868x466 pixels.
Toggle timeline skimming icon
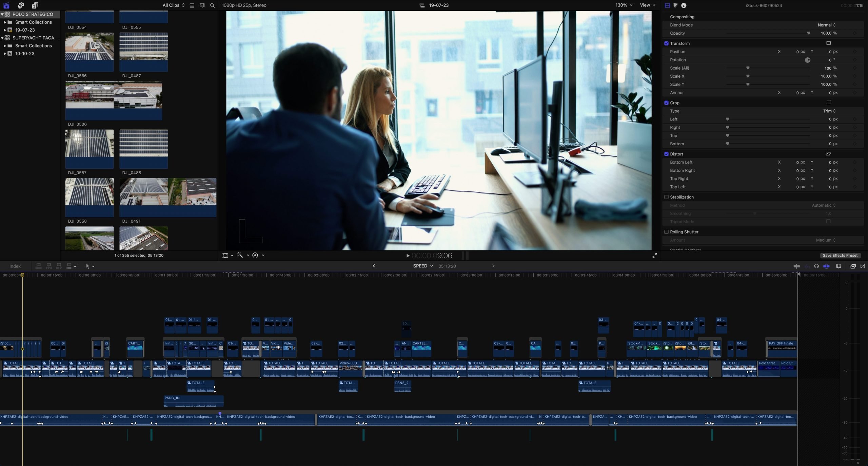pyautogui.click(x=797, y=266)
